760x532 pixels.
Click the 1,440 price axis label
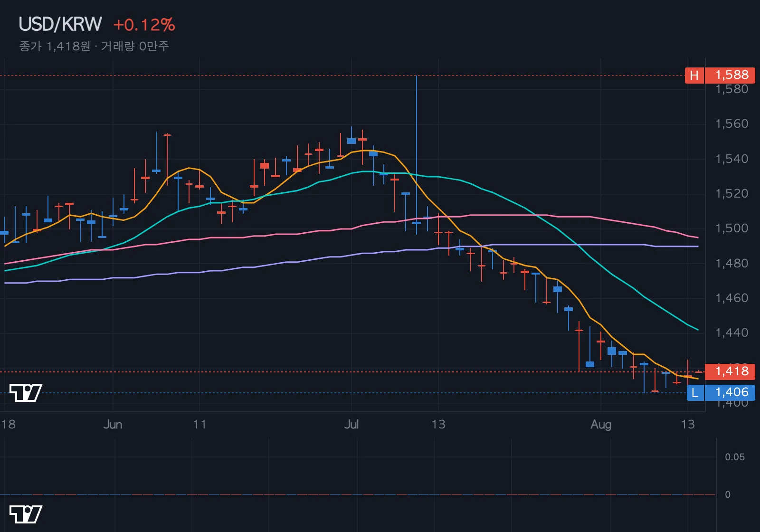[731, 332]
